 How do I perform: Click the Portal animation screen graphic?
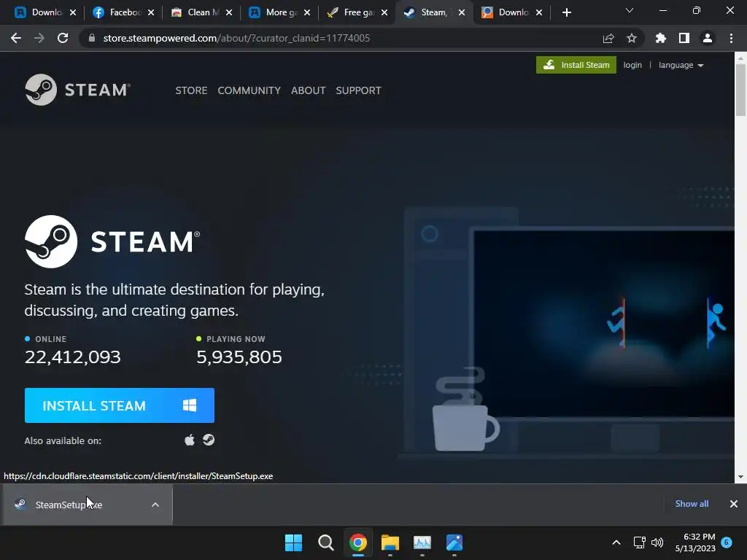pos(604,324)
